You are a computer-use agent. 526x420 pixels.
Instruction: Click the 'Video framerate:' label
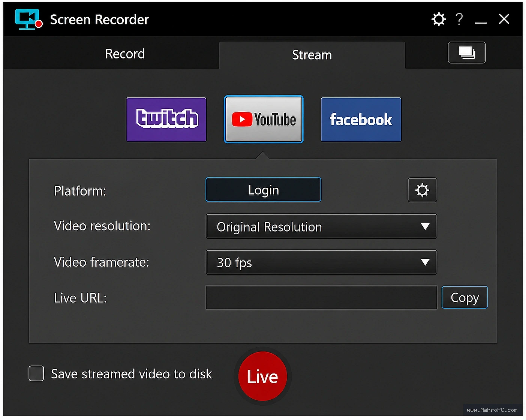pos(101,262)
